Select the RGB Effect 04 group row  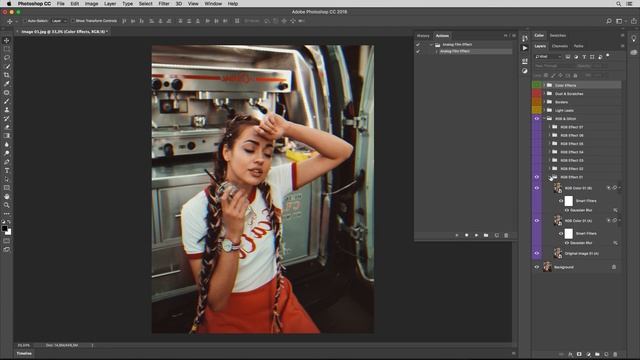point(582,152)
